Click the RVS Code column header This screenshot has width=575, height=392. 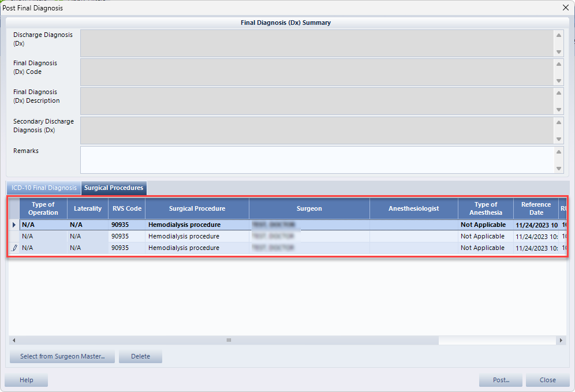126,208
